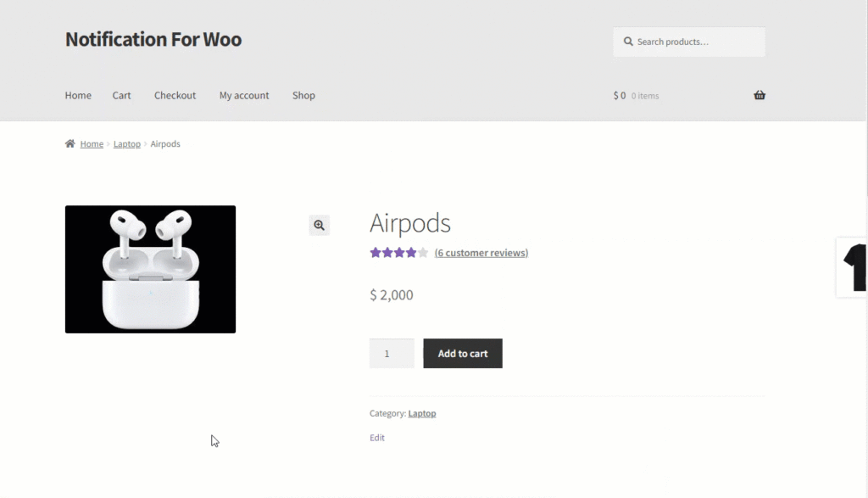Open the Cart menu item
Image resolution: width=868 pixels, height=498 pixels.
point(122,95)
